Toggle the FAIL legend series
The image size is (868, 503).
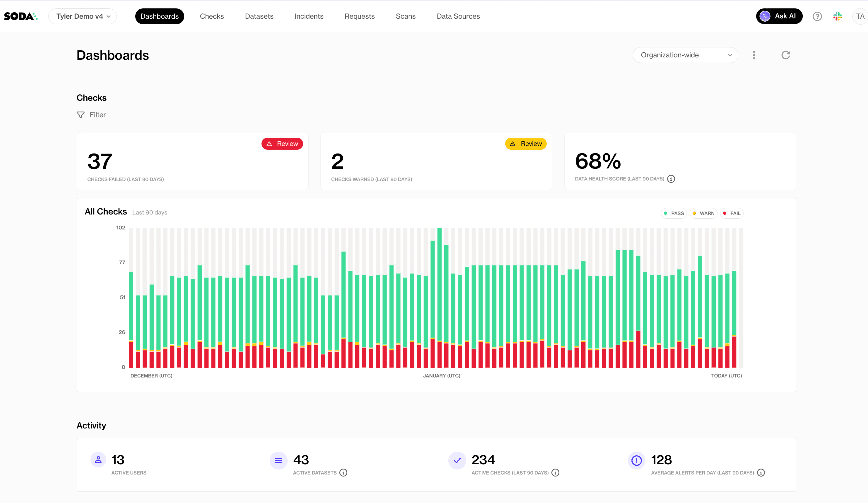[732, 213]
